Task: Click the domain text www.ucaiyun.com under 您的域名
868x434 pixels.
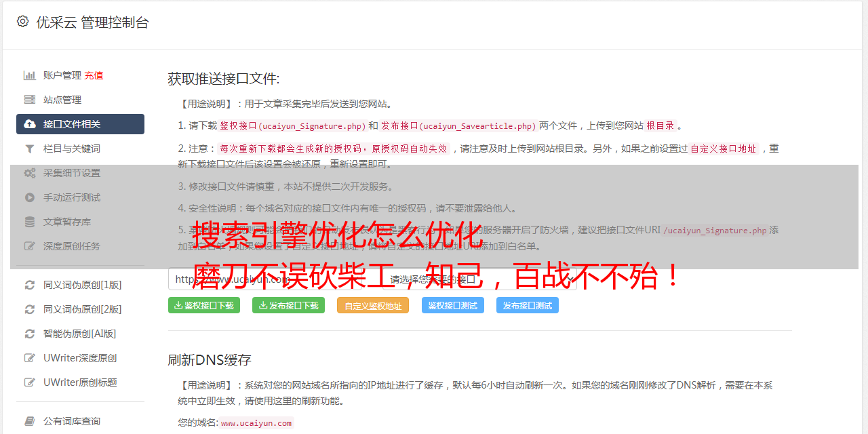Action: click(256, 423)
